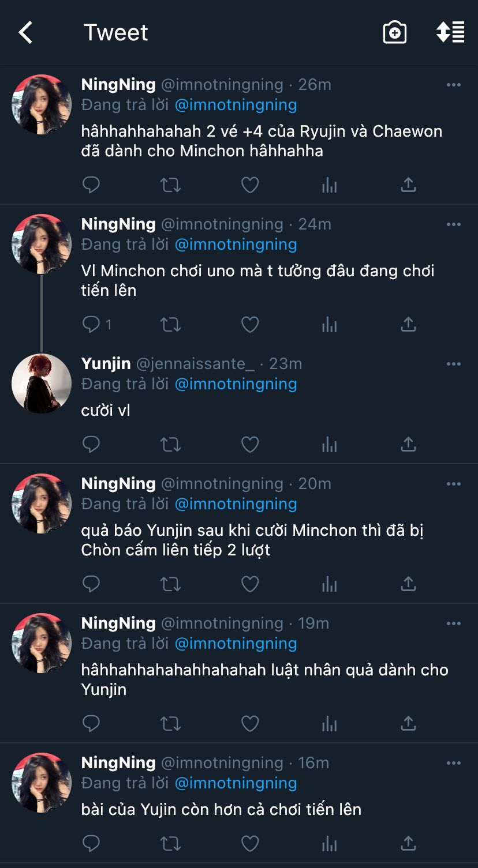Open the camera screenshot icon

395,33
